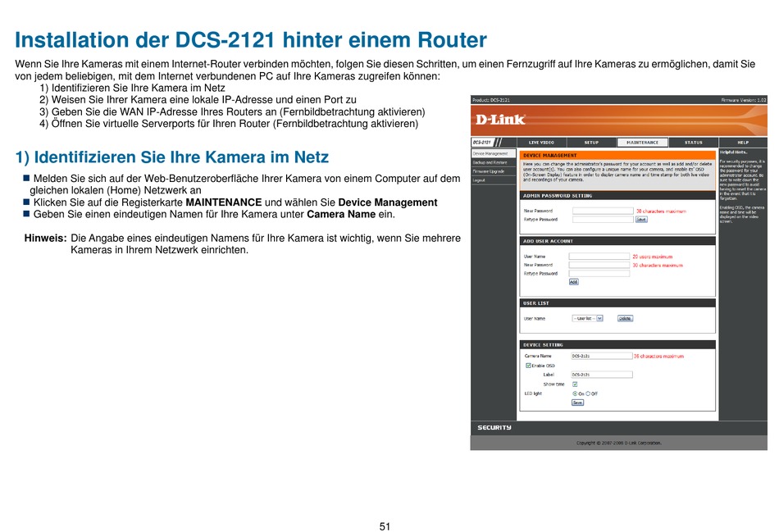The height and width of the screenshot is (532, 779).
Task: Select Device Management in the sidebar
Action: click(494, 153)
